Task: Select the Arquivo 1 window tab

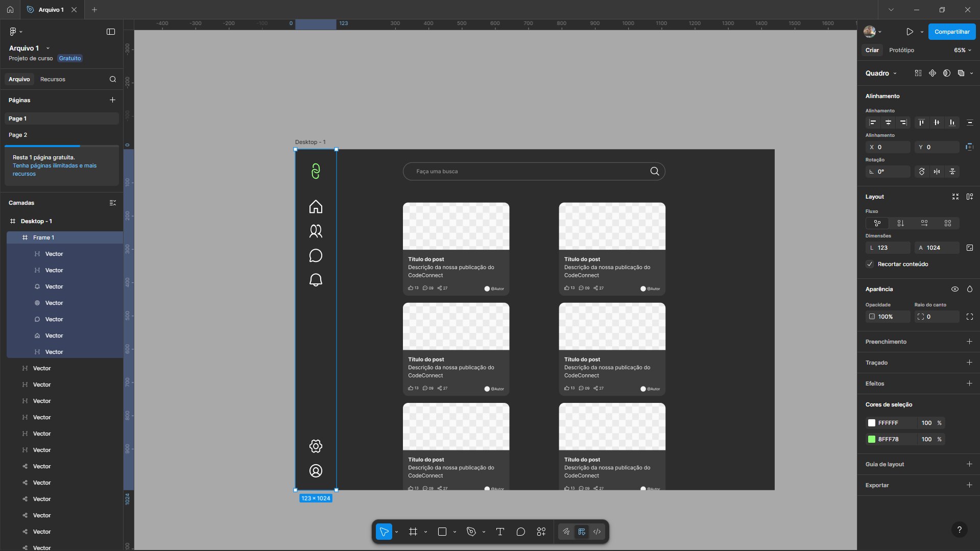Action: [x=51, y=10]
